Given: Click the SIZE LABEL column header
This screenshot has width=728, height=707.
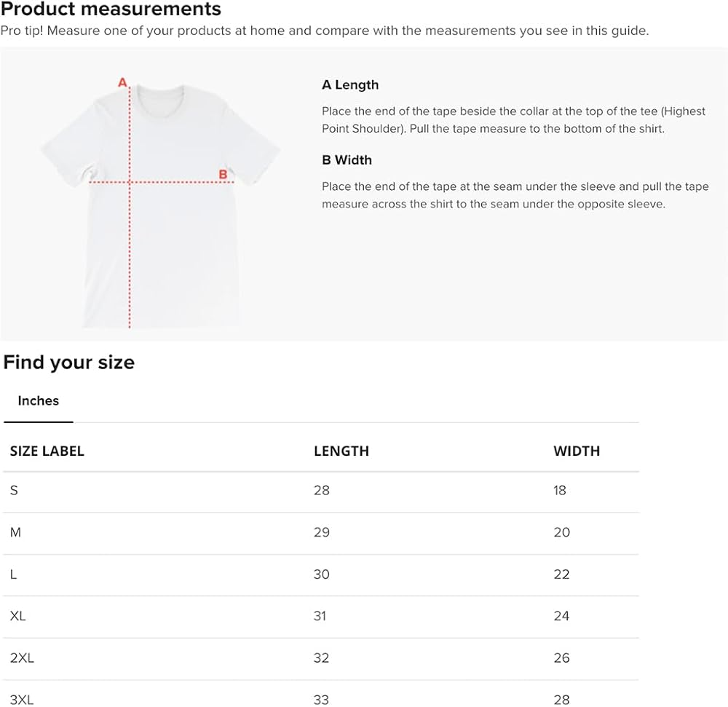Looking at the screenshot, I should point(47,451).
